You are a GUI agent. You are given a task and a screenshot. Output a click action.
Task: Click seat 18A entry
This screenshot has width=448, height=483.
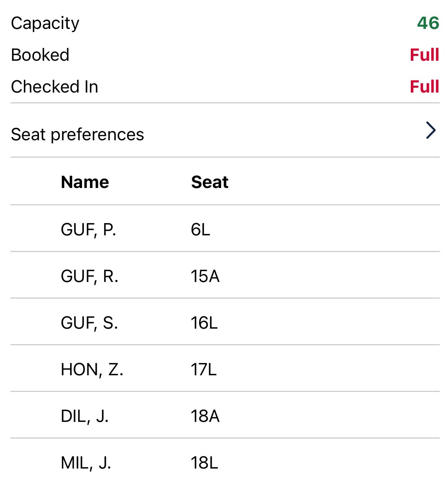point(205,416)
